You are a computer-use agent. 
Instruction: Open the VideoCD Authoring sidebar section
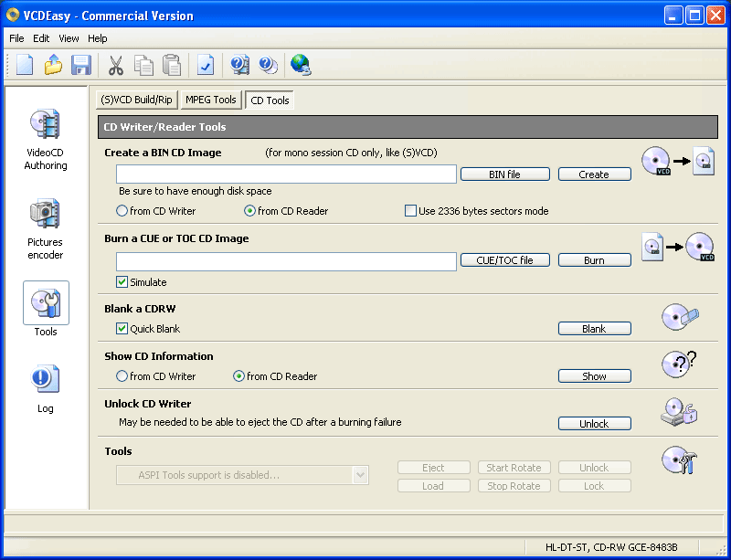pos(45,140)
